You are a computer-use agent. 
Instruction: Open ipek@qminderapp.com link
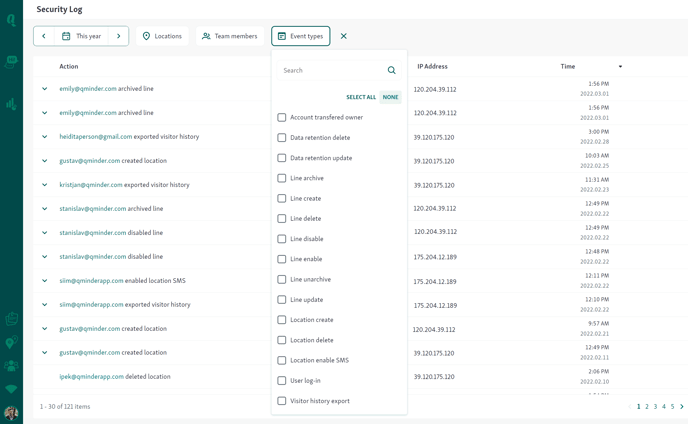(x=91, y=377)
